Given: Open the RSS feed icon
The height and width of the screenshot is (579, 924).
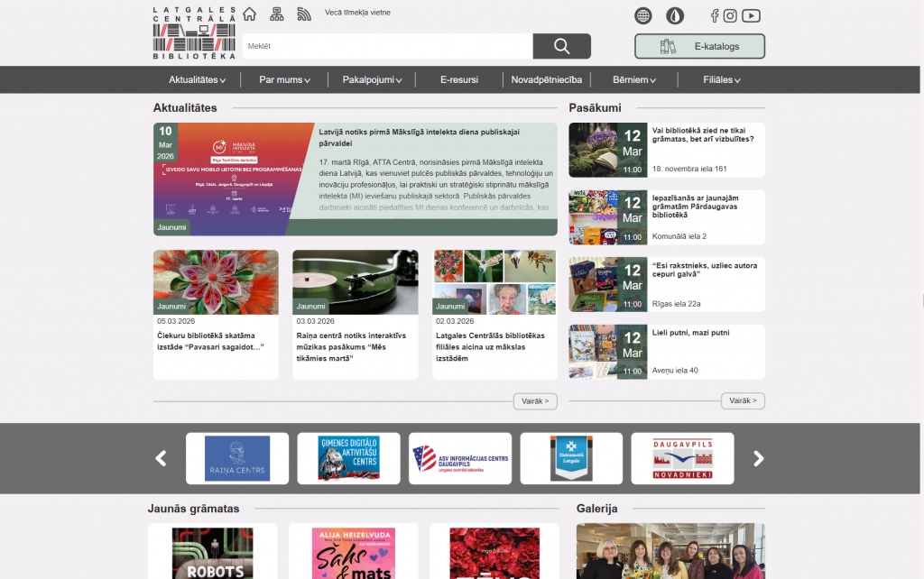Looking at the screenshot, I should tap(304, 14).
